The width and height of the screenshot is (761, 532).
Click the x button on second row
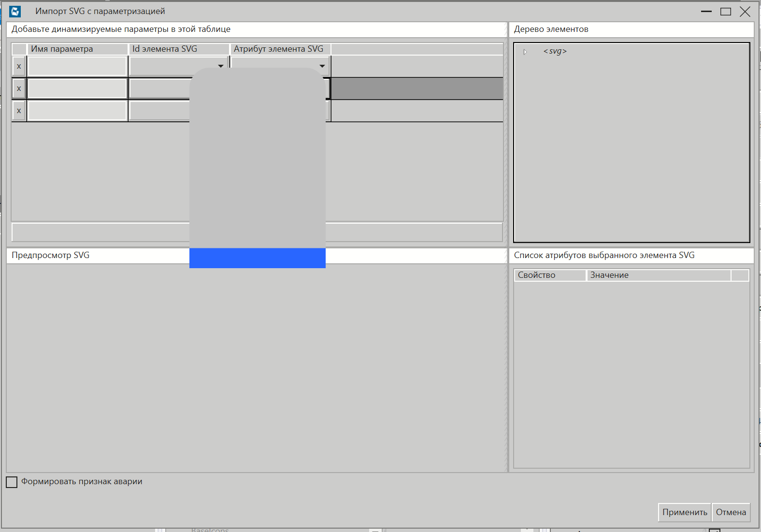click(19, 88)
